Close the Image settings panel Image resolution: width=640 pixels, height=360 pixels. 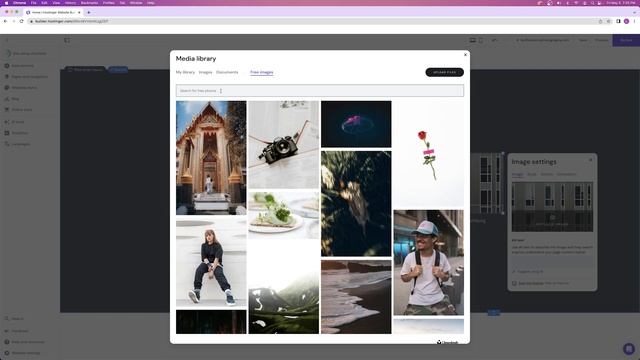click(590, 160)
